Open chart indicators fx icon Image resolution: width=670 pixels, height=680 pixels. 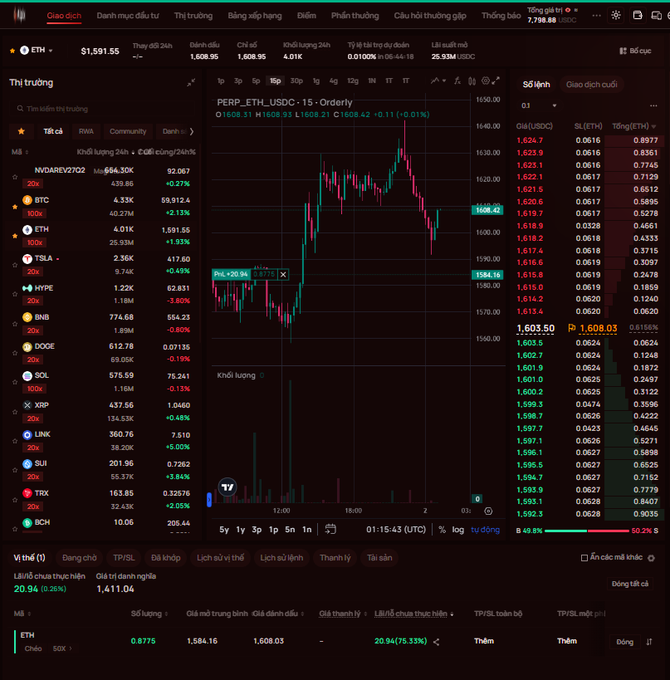(457, 81)
